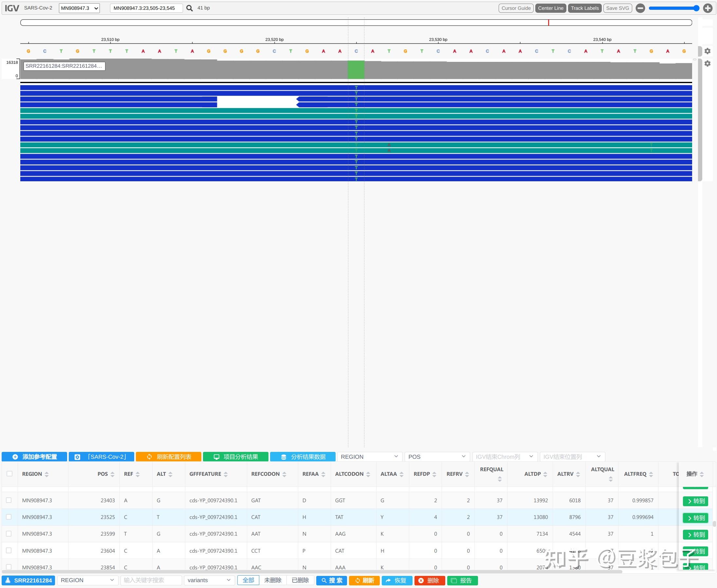Click the 搜索 search button with magnifier icon

[331, 580]
